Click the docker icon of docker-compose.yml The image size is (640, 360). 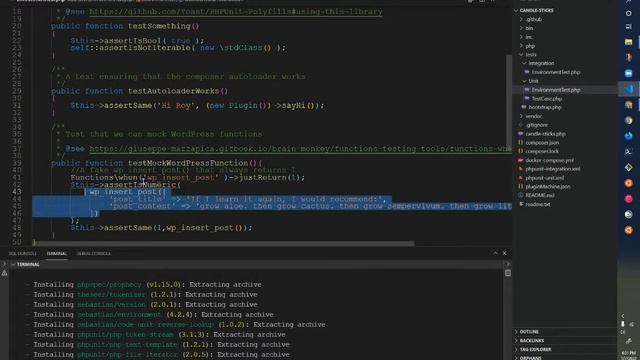click(520, 160)
